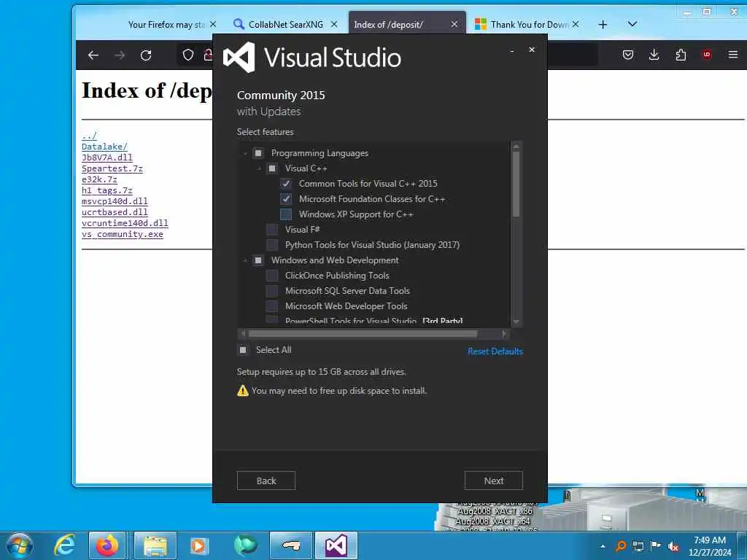747x560 pixels.
Task: Enable Windows XP Support for C++
Action: pos(286,214)
